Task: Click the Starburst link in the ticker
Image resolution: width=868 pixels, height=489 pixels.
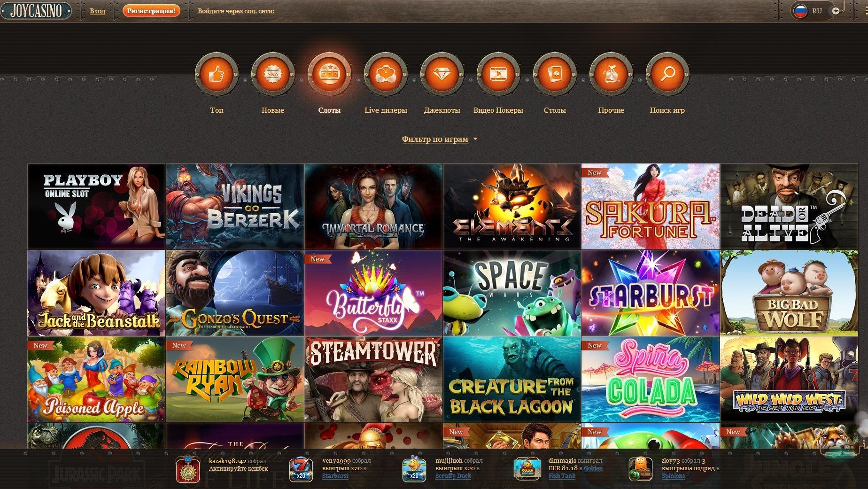Action: [x=334, y=476]
